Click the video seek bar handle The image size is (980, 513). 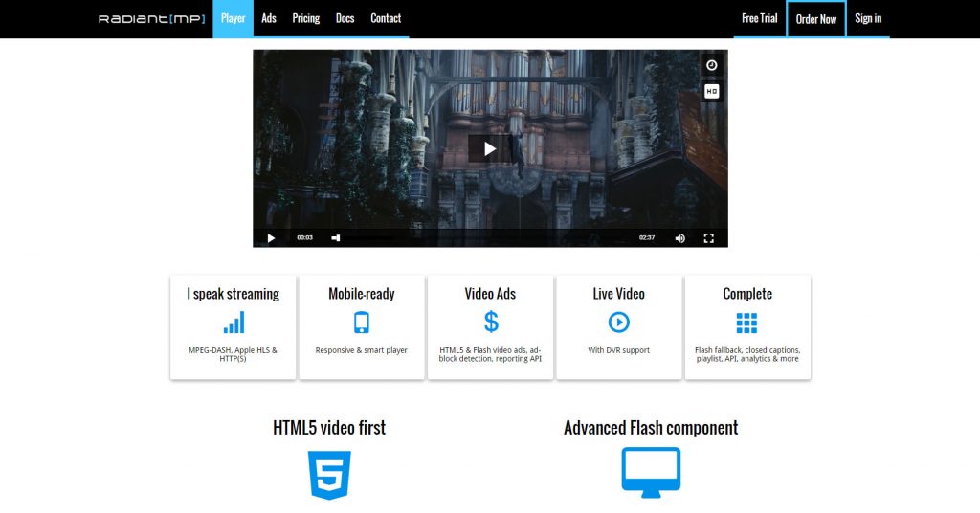(336, 238)
